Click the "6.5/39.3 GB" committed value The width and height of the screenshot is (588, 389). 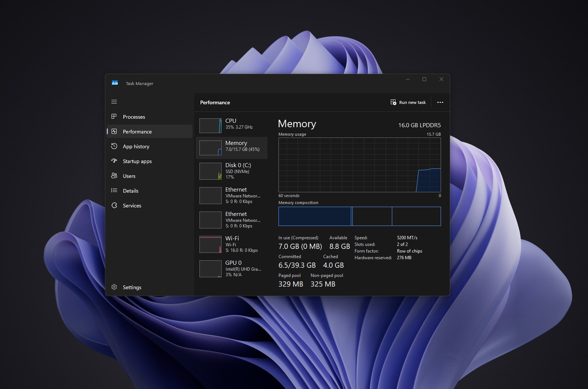[x=297, y=265]
